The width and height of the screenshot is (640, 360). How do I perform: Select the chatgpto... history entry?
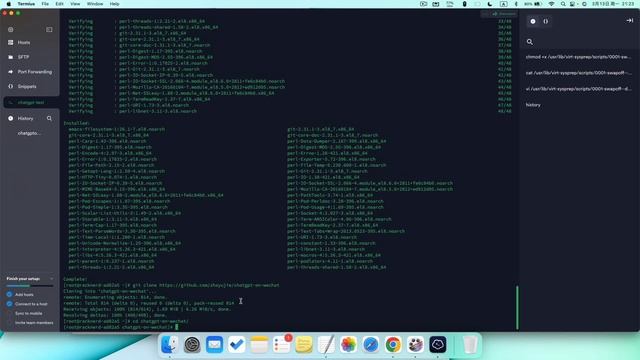29,133
